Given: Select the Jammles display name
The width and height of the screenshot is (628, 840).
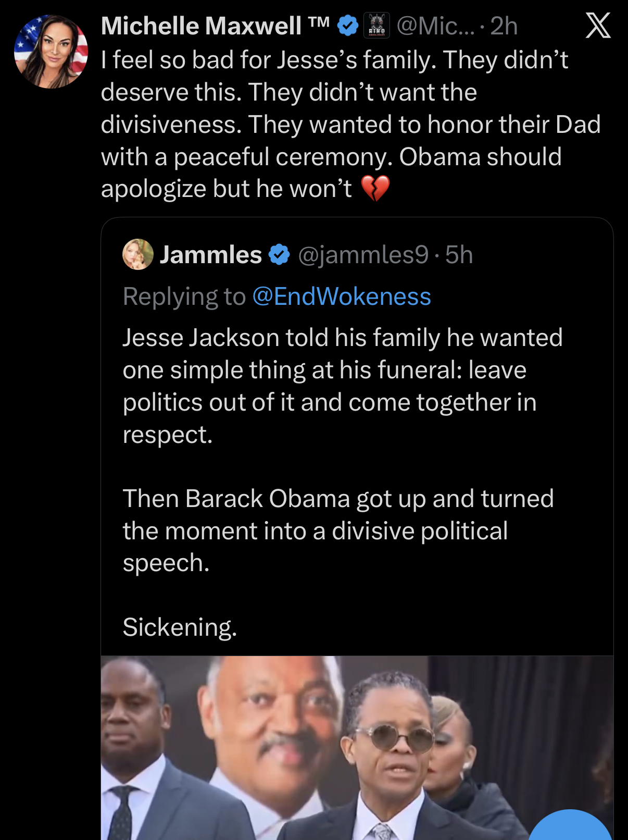Looking at the screenshot, I should 210,255.
